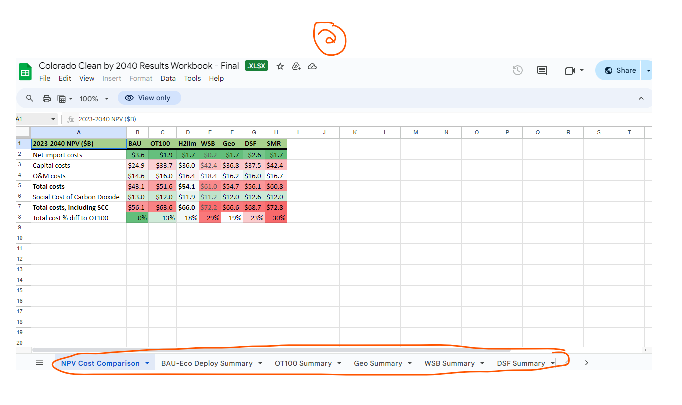Open zoom level 100% dropdown
The height and width of the screenshot is (405, 682).
(x=94, y=99)
